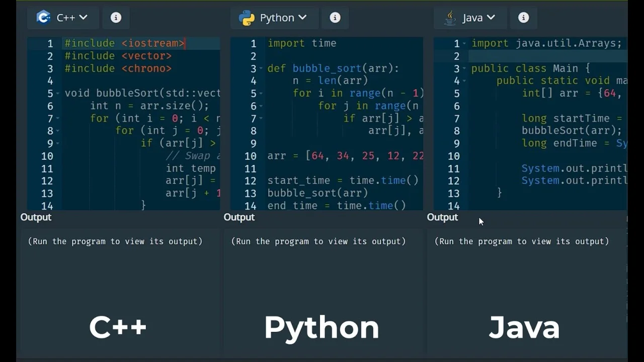The height and width of the screenshot is (362, 644).
Task: Open the C++ language dropdown chevron
Action: [83, 18]
